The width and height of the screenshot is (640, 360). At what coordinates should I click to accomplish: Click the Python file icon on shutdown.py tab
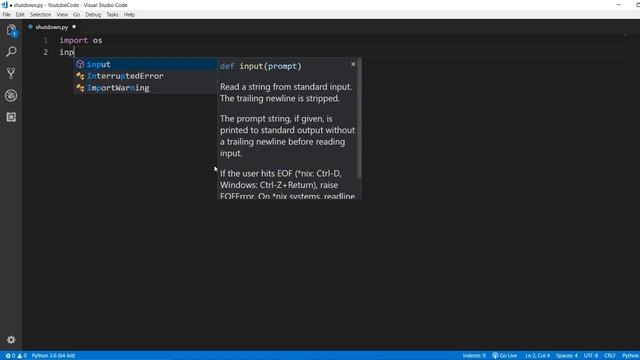click(x=30, y=27)
